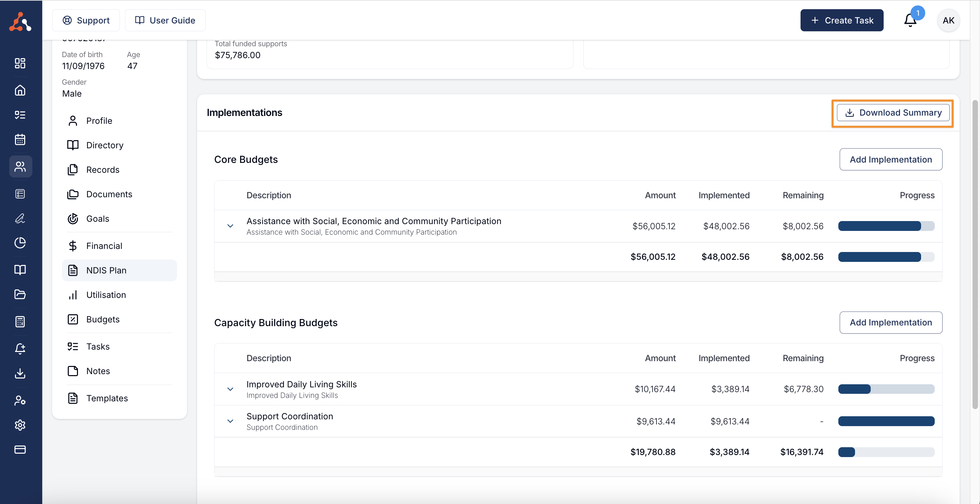Open the calculator icon in sidebar
The image size is (980, 504).
pos(20,322)
